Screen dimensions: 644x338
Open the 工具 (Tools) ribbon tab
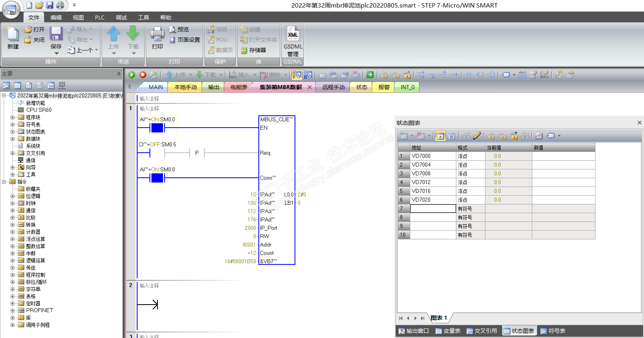144,17
